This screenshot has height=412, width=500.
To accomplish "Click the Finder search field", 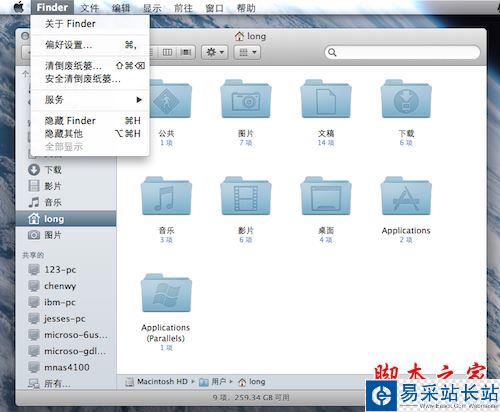I will coord(402,52).
